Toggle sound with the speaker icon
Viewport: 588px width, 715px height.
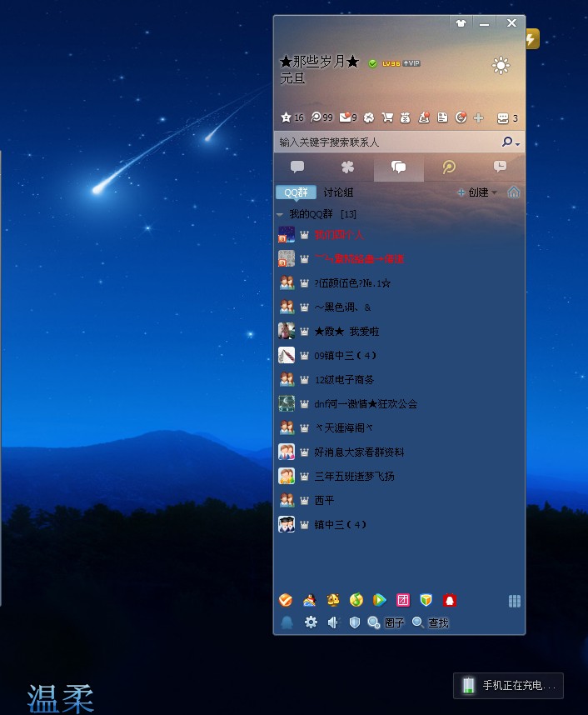click(333, 622)
